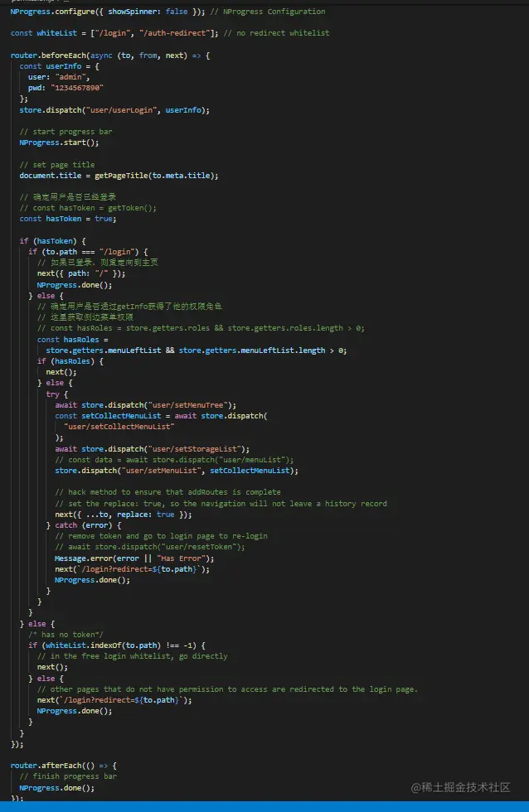The image size is (529, 812).
Task: Click the "set the replace: true" comment
Action: coord(221,504)
